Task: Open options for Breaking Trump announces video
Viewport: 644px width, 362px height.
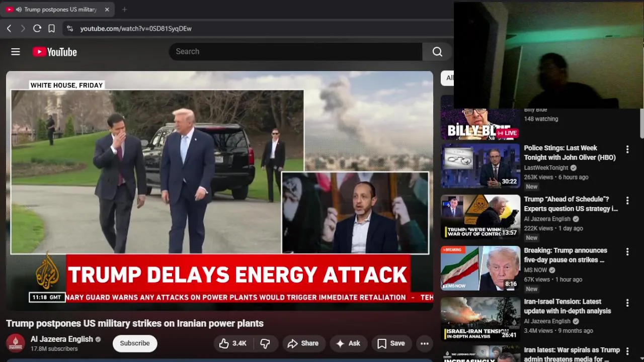Action: tap(627, 252)
